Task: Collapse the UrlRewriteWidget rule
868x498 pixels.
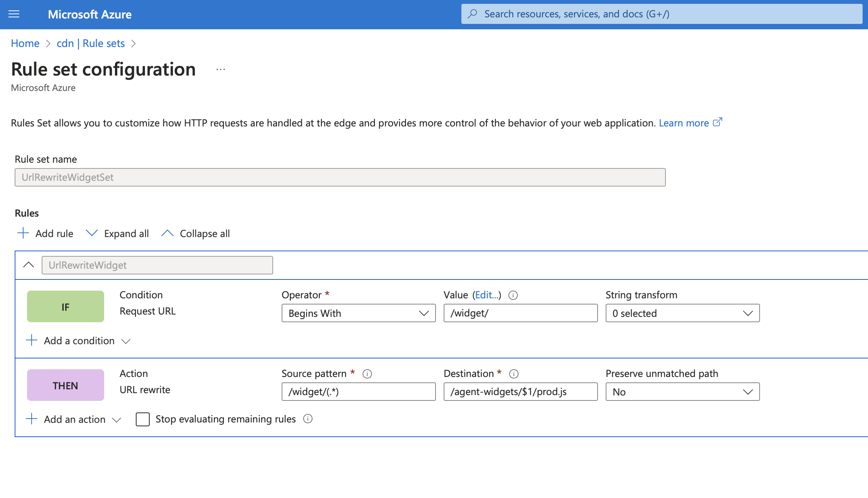Action: pos(29,265)
